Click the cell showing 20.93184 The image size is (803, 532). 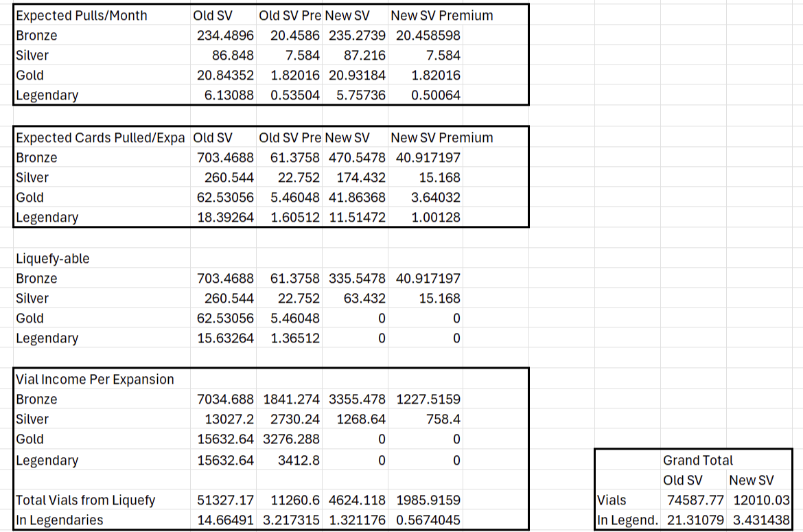coord(356,76)
